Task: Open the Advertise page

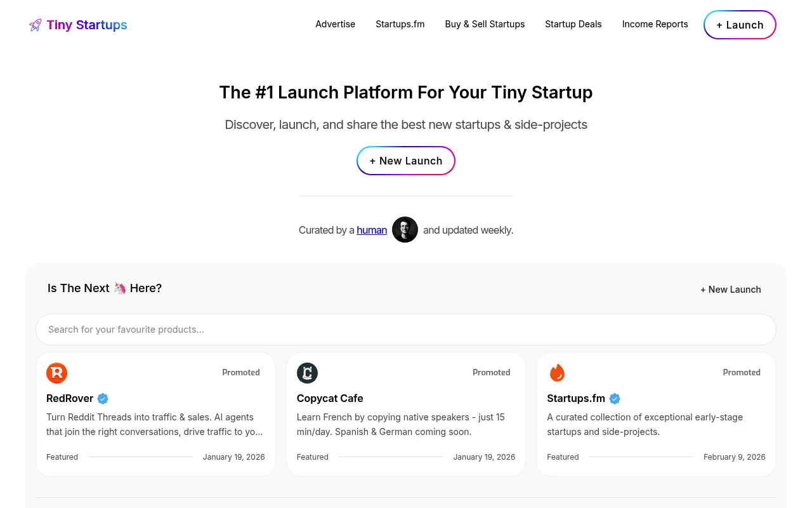Action: [335, 24]
